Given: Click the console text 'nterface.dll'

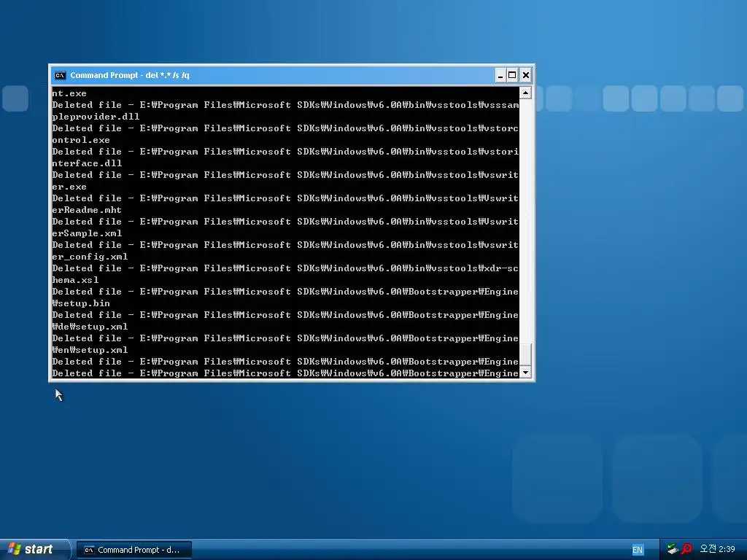Looking at the screenshot, I should pyautogui.click(x=88, y=163).
